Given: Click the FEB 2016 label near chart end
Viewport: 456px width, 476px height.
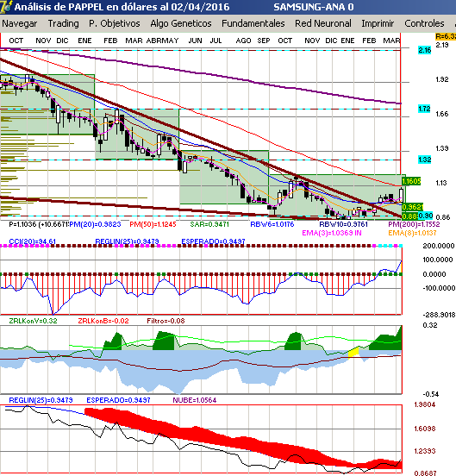Looking at the screenshot, I should tap(369, 41).
